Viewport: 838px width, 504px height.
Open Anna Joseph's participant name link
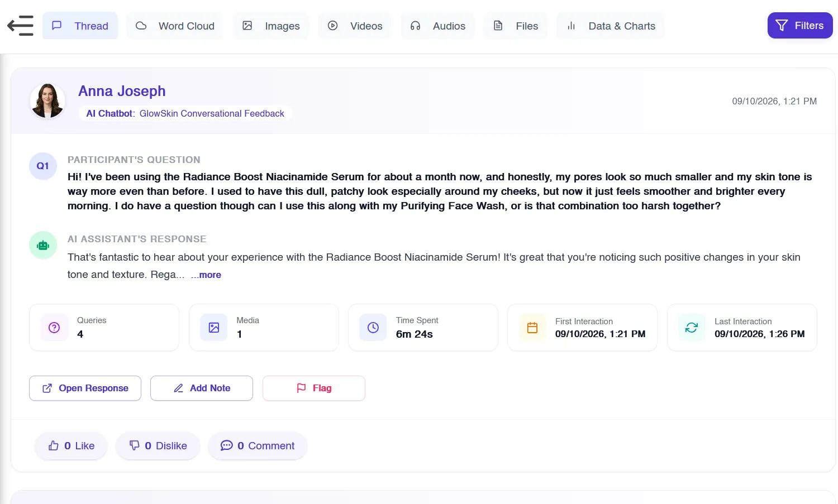[x=122, y=91]
